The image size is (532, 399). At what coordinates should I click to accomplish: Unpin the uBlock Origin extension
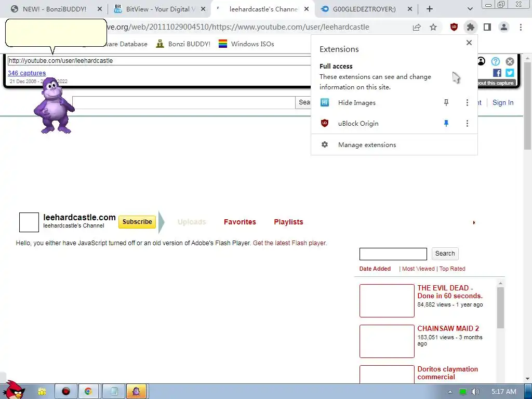pos(446,124)
